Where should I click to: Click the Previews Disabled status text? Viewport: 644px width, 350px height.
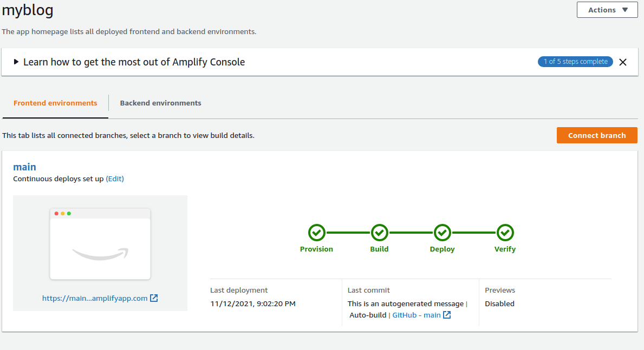tap(499, 304)
